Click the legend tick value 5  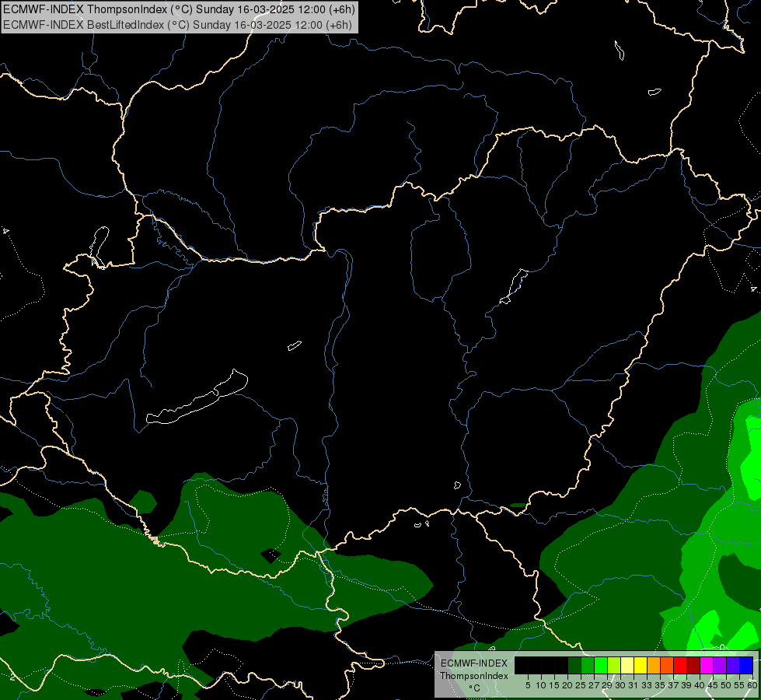(528, 685)
